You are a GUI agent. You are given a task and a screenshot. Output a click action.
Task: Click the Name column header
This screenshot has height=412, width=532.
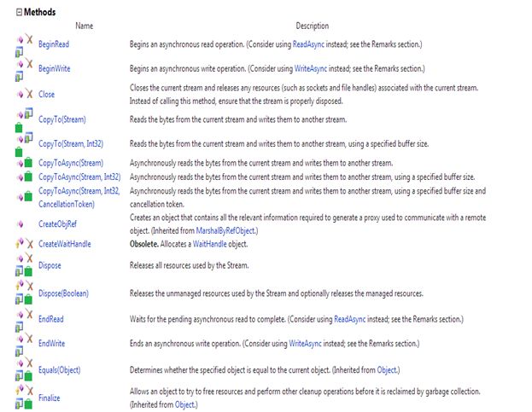(x=85, y=26)
